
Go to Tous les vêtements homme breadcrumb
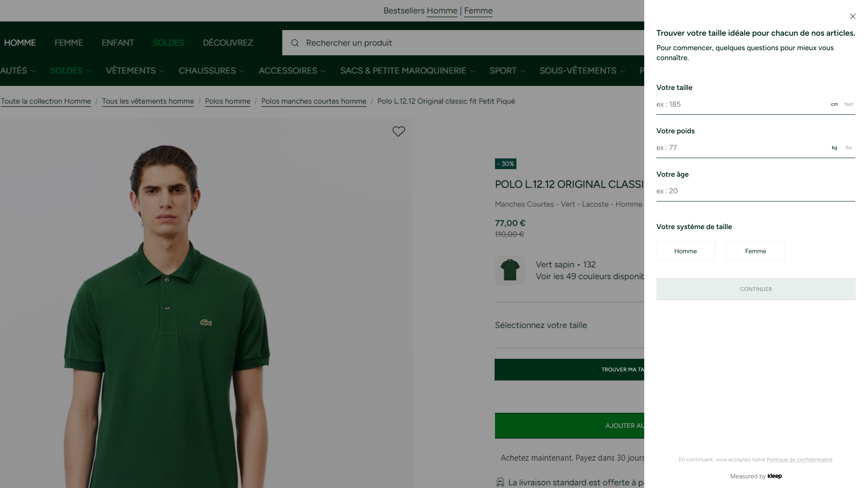click(148, 101)
